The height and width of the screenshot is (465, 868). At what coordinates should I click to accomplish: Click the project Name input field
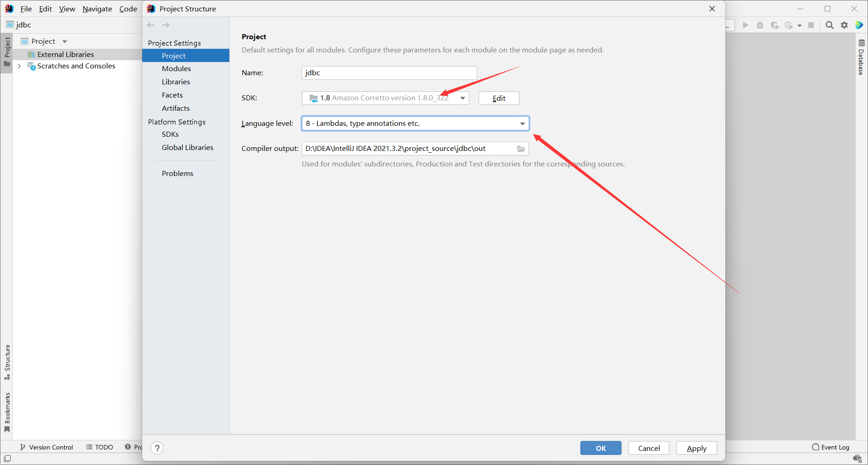(389, 73)
